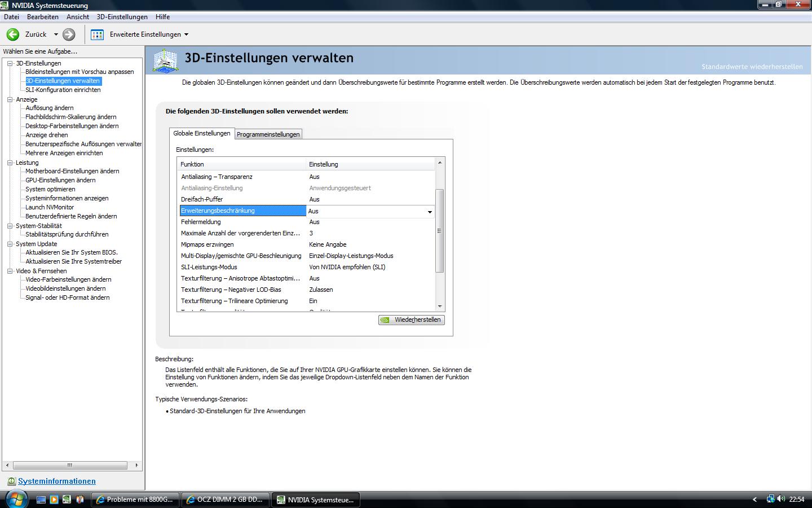
Task: Open Motherboard-Einstellungen ändern
Action: (x=72, y=171)
